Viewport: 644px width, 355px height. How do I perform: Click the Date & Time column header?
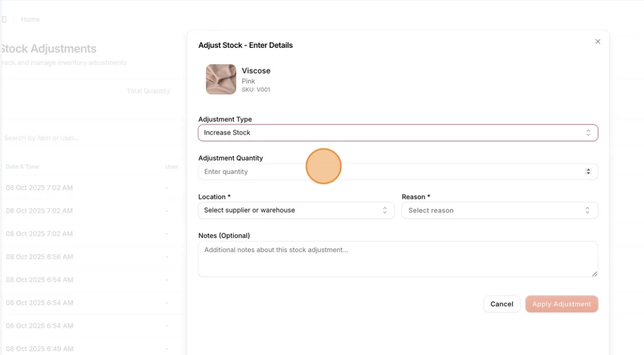pos(22,166)
